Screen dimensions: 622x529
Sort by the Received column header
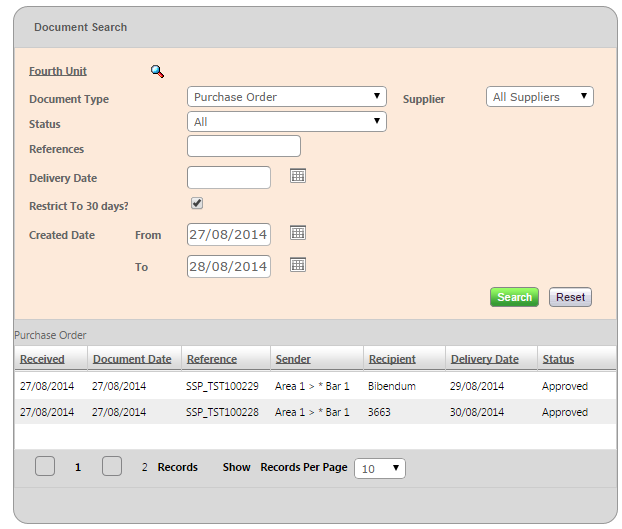click(42, 359)
